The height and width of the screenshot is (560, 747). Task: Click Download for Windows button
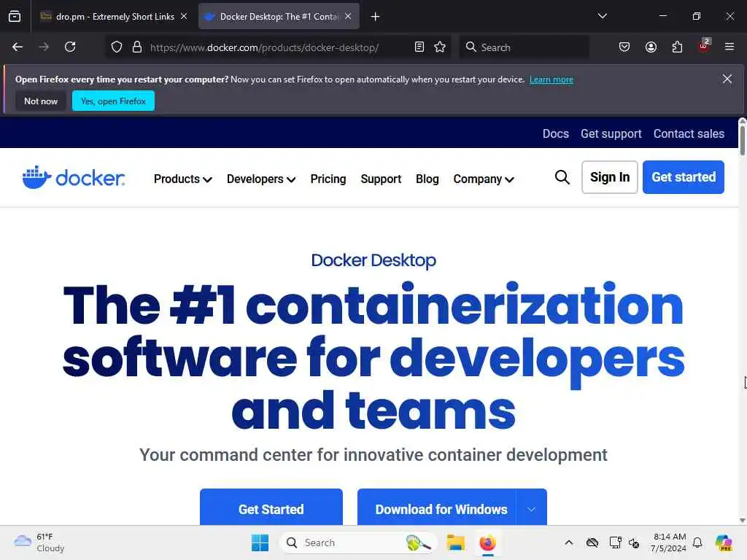click(436, 507)
